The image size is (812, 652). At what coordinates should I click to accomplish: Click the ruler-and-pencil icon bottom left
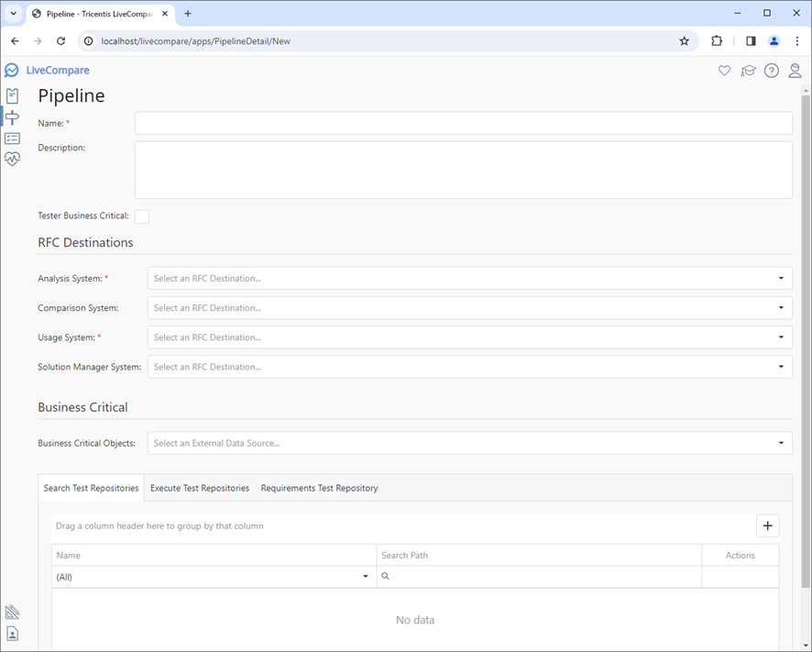click(12, 612)
